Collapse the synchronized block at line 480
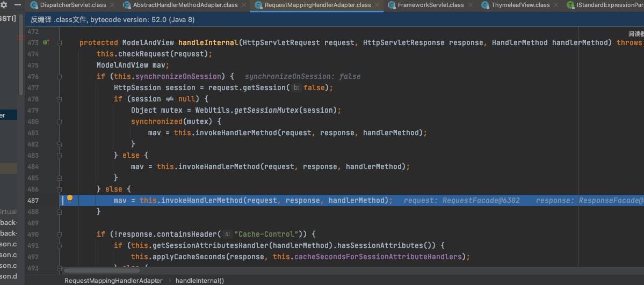Image resolution: width=644 pixels, height=285 pixels. 60,121
